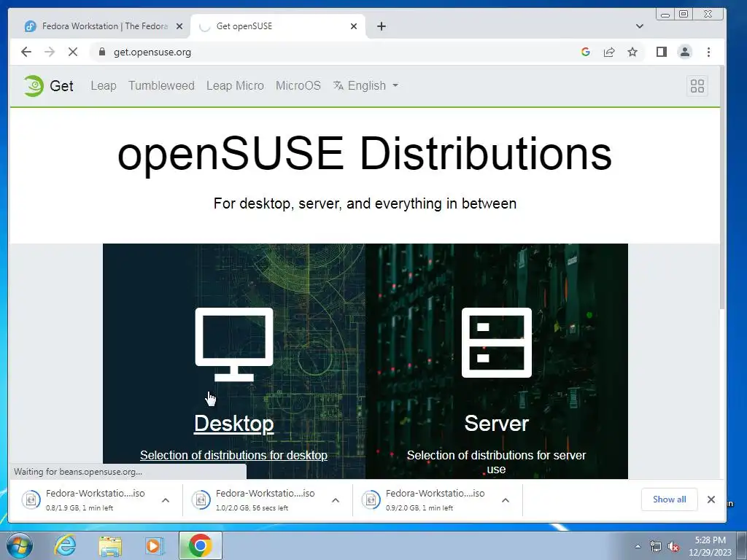This screenshot has width=747, height=560.
Task: Click the network tray icon
Action: (656, 546)
